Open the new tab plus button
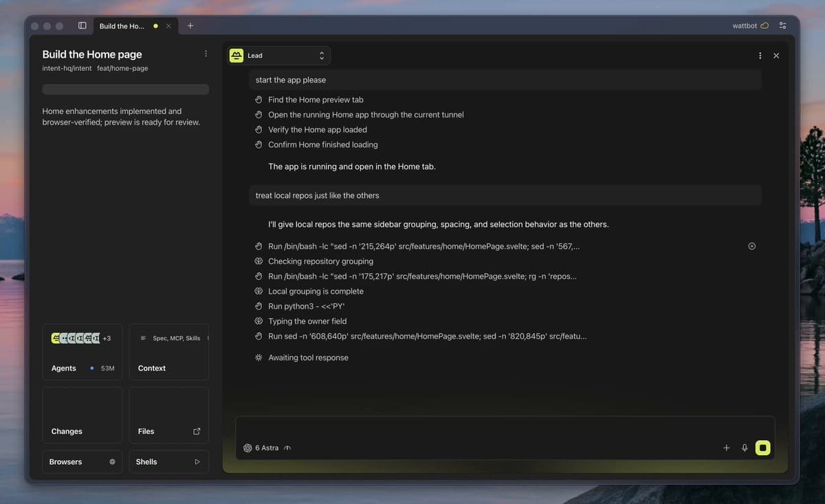This screenshot has height=504, width=825. 190,25
